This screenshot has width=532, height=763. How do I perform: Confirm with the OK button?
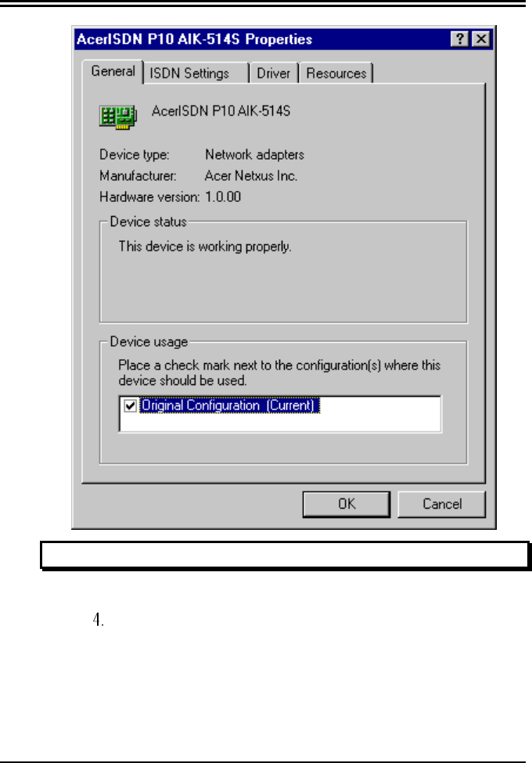coord(347,504)
